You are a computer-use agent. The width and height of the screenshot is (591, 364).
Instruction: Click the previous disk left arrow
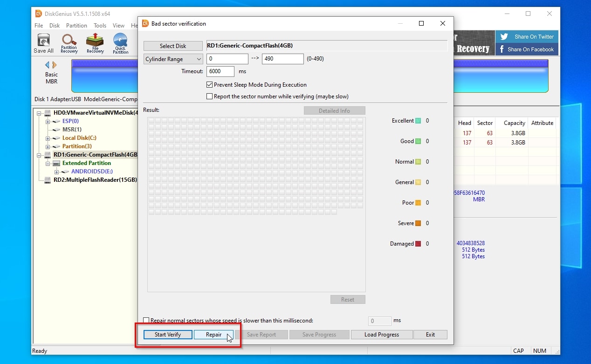47,65
